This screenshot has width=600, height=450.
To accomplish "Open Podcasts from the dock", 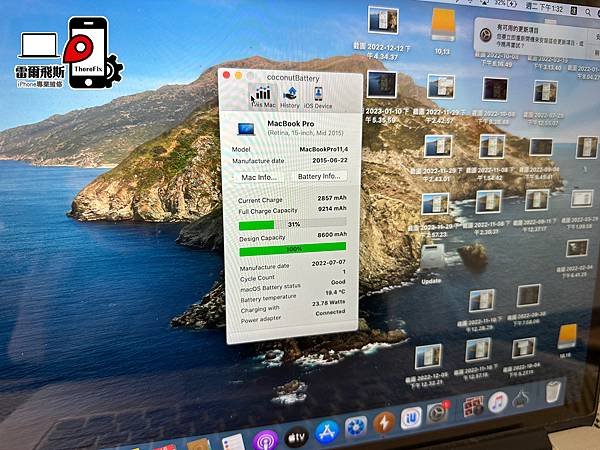I will 265,440.
